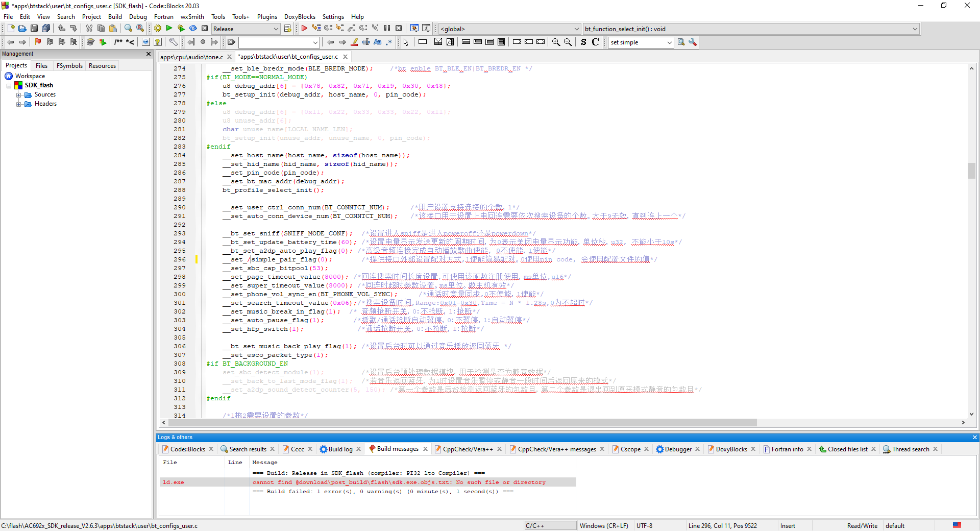Click the Rebuild icon
The height and width of the screenshot is (531, 980).
[x=193, y=29]
